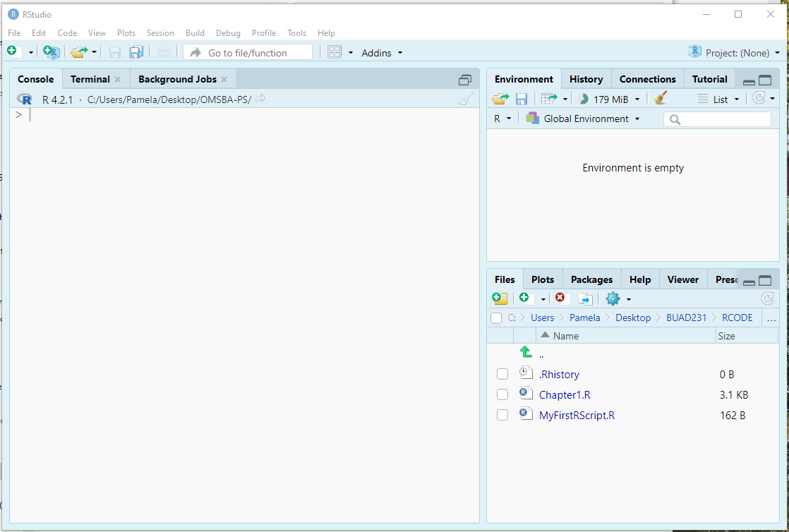
Task: Rename selected file icon
Action: (585, 299)
